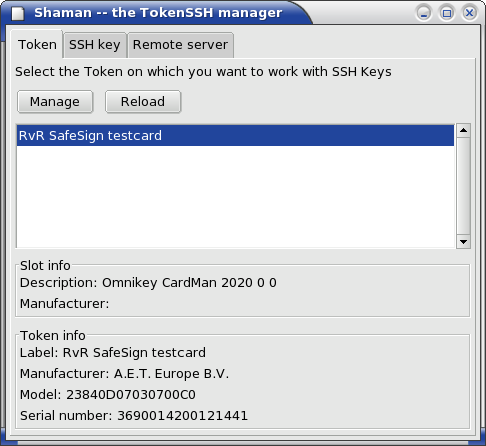Click the Model 23840D07030700C0 line
Image resolution: width=486 pixels, height=446 pixels.
[108, 395]
